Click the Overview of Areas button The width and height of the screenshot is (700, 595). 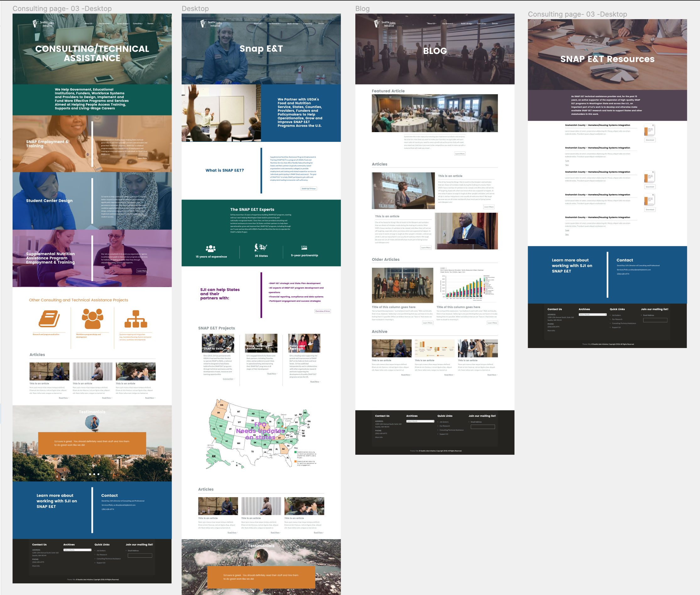[x=322, y=311]
